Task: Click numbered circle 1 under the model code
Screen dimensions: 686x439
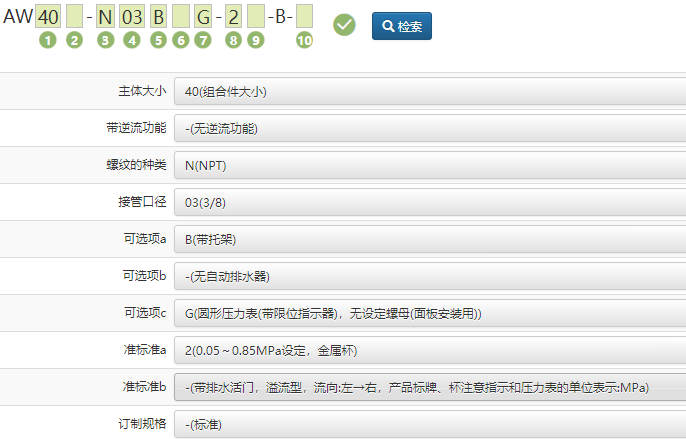Action: (46, 41)
